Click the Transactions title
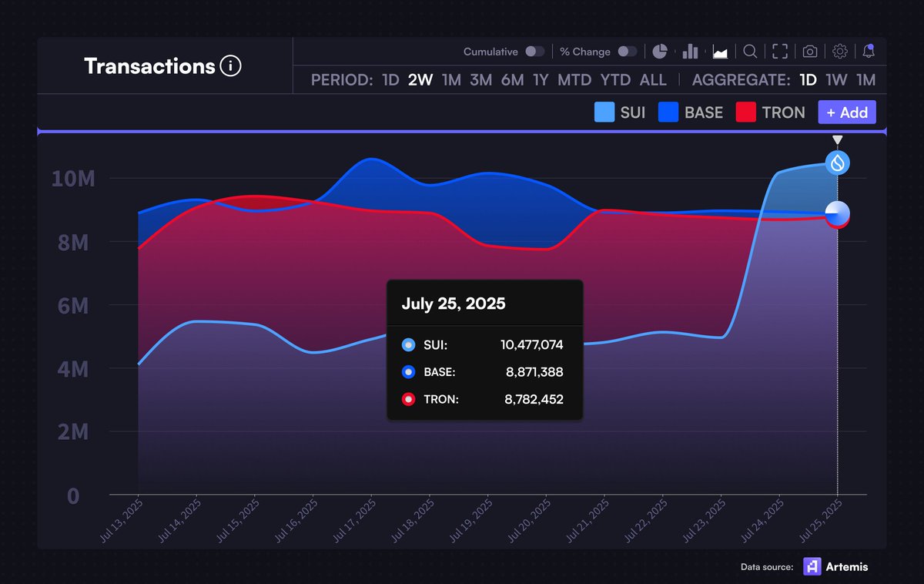Image resolution: width=924 pixels, height=584 pixels. (149, 66)
